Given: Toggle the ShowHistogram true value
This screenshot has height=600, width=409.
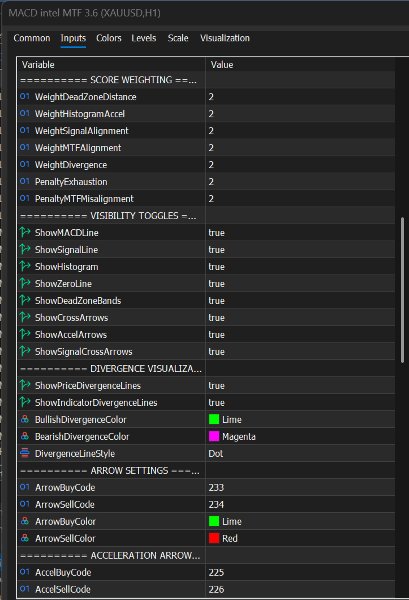Looking at the screenshot, I should [x=300, y=267].
